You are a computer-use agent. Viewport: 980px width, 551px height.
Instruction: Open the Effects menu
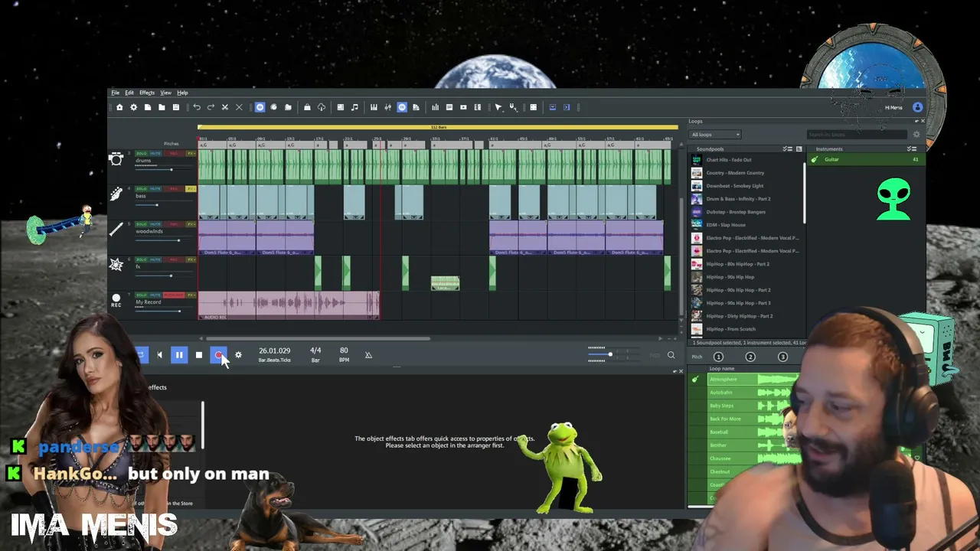[147, 93]
